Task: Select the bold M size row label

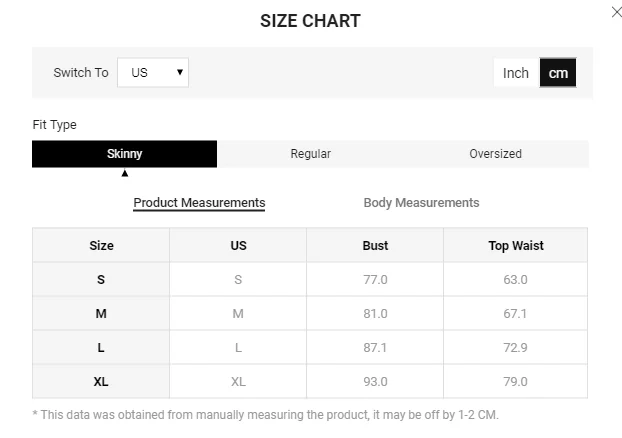Action: pyautogui.click(x=101, y=314)
